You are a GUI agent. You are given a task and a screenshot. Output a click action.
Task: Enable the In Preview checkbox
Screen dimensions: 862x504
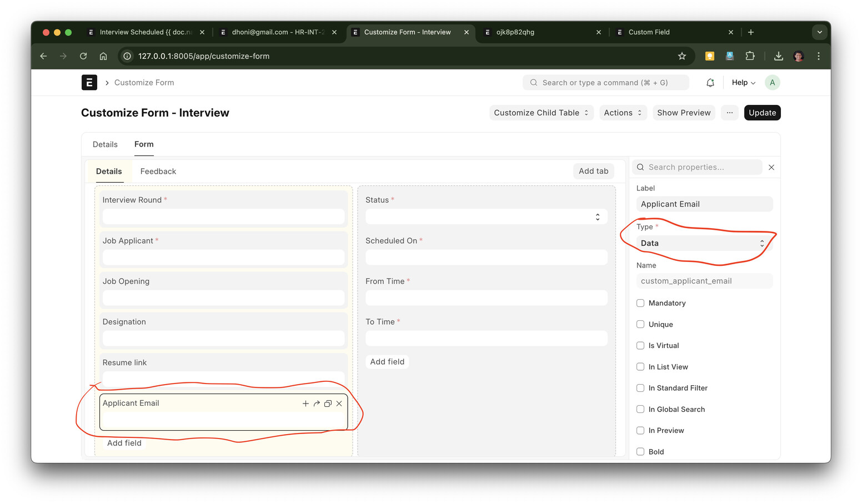[640, 430]
